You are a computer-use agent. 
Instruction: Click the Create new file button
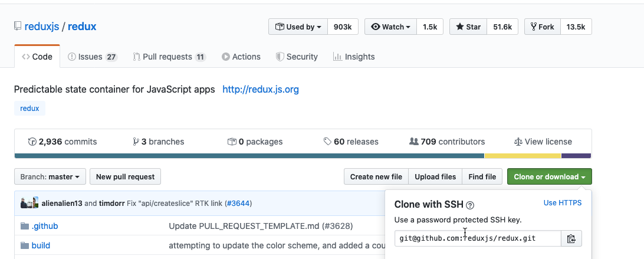tap(376, 177)
